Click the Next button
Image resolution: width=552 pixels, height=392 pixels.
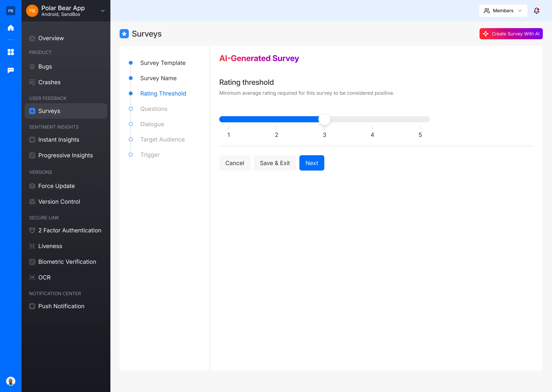click(311, 163)
